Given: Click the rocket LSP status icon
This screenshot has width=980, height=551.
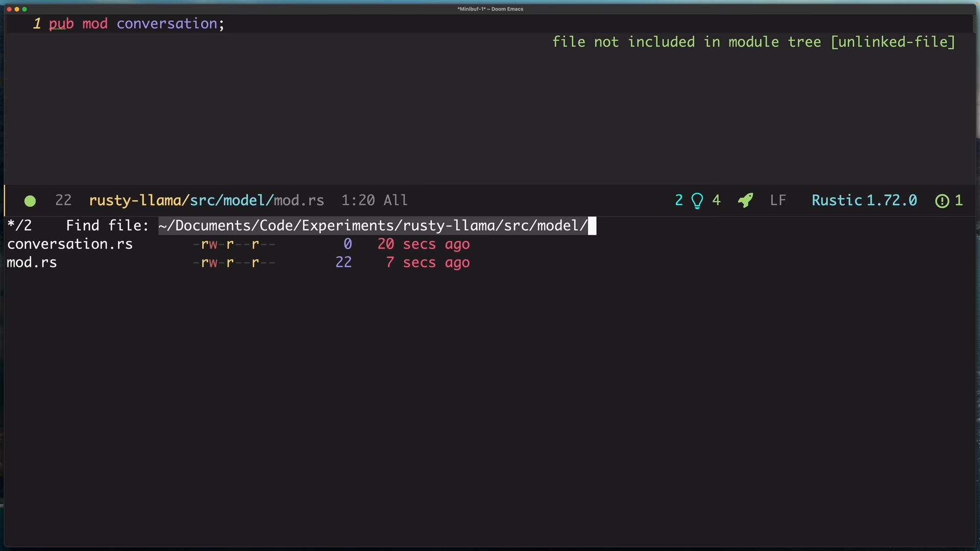Looking at the screenshot, I should tap(745, 201).
